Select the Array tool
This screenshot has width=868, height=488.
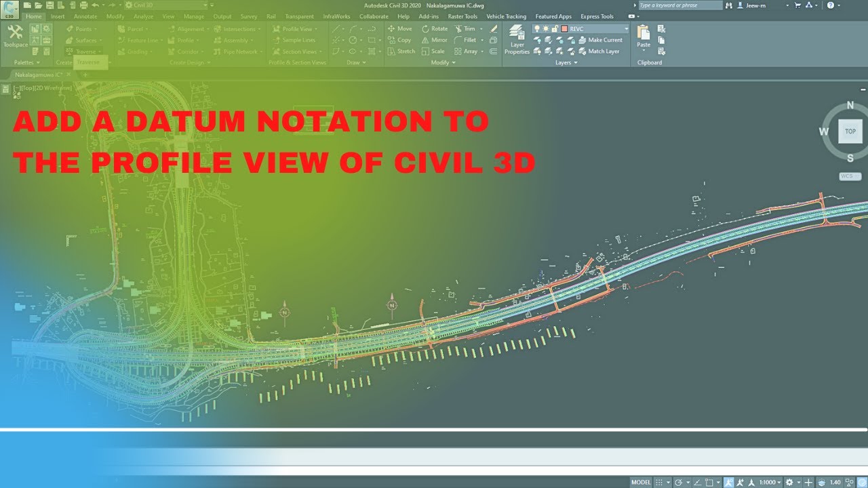pos(465,52)
